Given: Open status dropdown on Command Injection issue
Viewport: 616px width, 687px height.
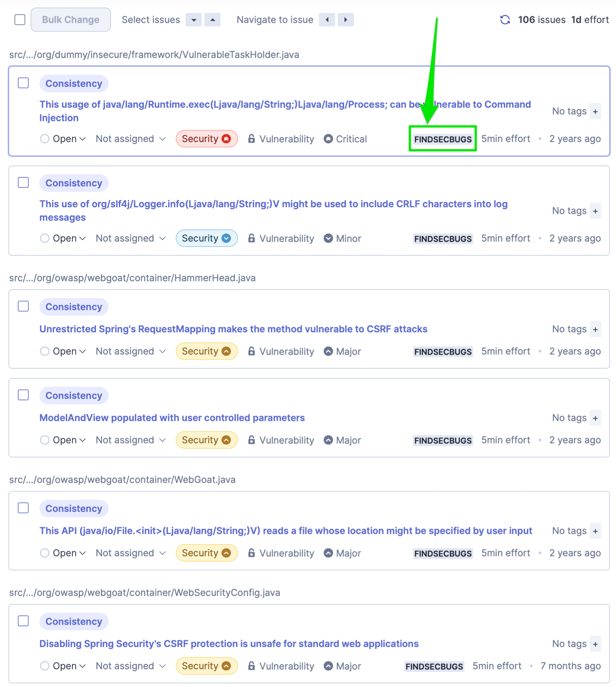Looking at the screenshot, I should click(x=63, y=139).
